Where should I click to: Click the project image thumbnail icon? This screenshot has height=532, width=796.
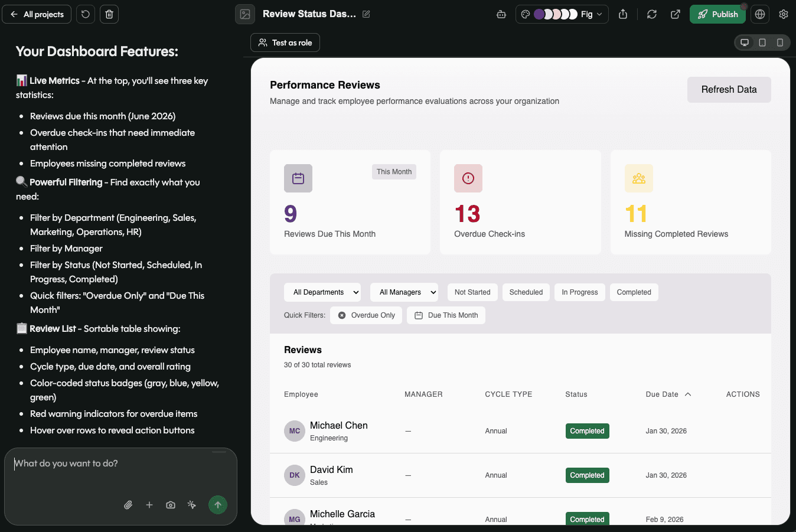[x=245, y=14]
